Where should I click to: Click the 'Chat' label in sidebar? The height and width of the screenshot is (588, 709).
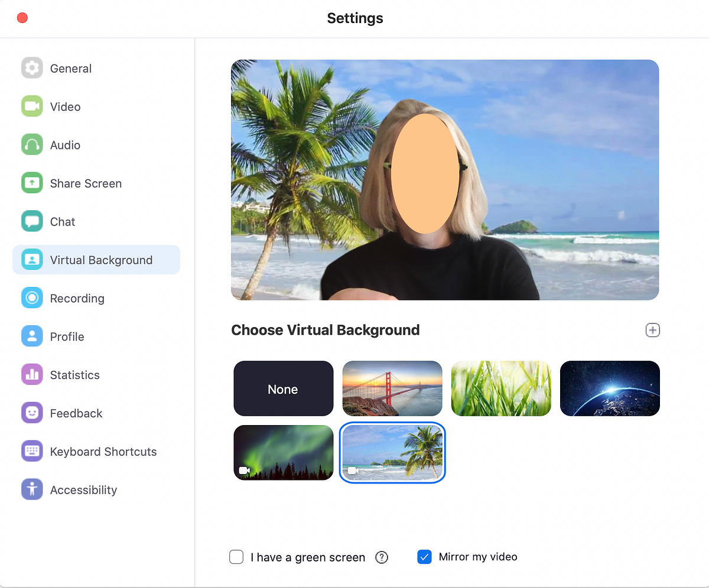(63, 222)
